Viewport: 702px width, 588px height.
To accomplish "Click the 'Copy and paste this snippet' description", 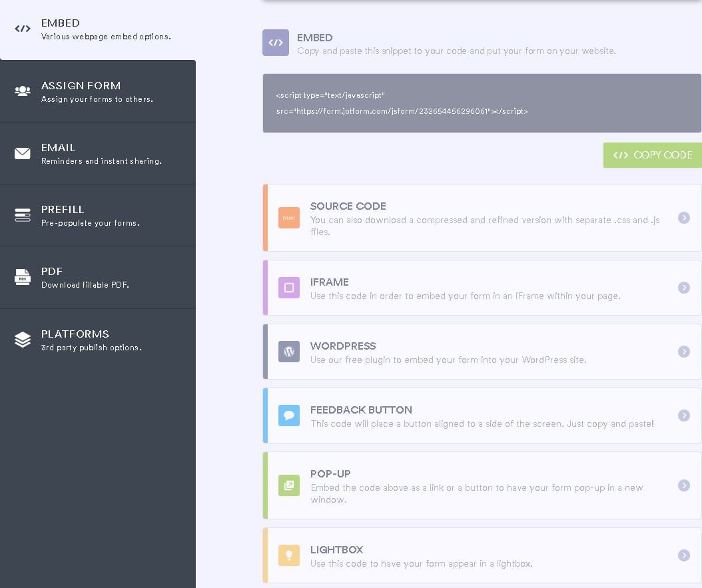I will [x=456, y=51].
